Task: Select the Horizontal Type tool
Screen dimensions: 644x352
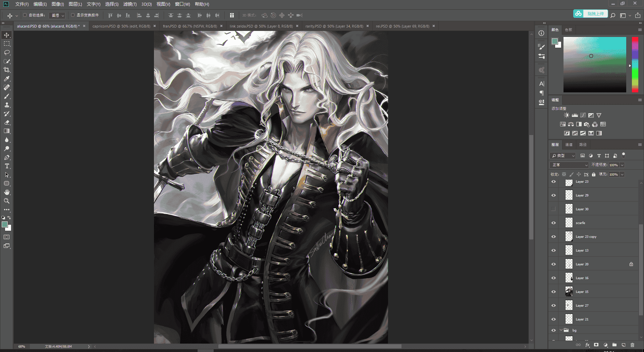Action: point(7,166)
